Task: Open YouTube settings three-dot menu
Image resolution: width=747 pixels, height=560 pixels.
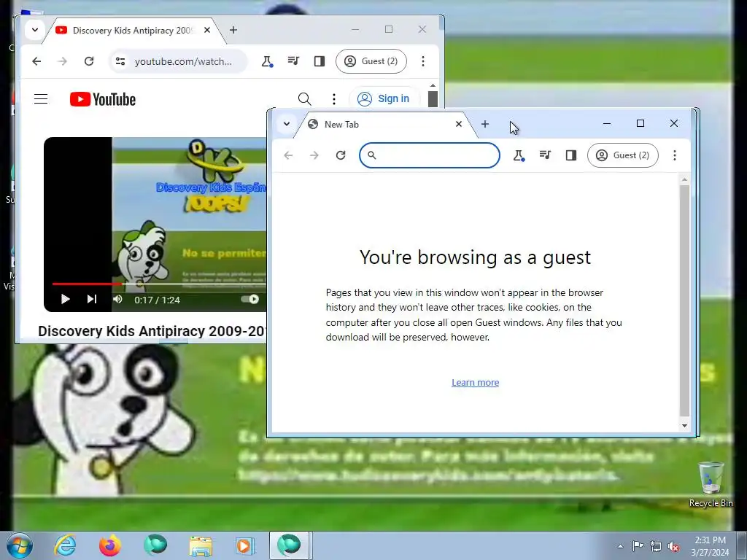Action: click(334, 99)
